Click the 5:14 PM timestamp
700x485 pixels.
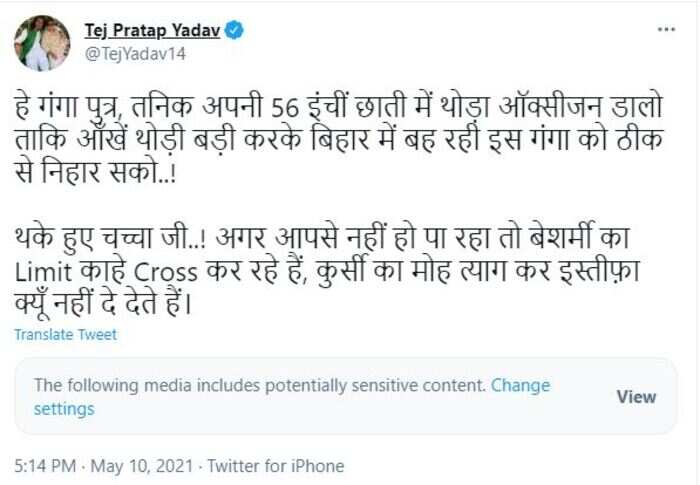(x=45, y=466)
